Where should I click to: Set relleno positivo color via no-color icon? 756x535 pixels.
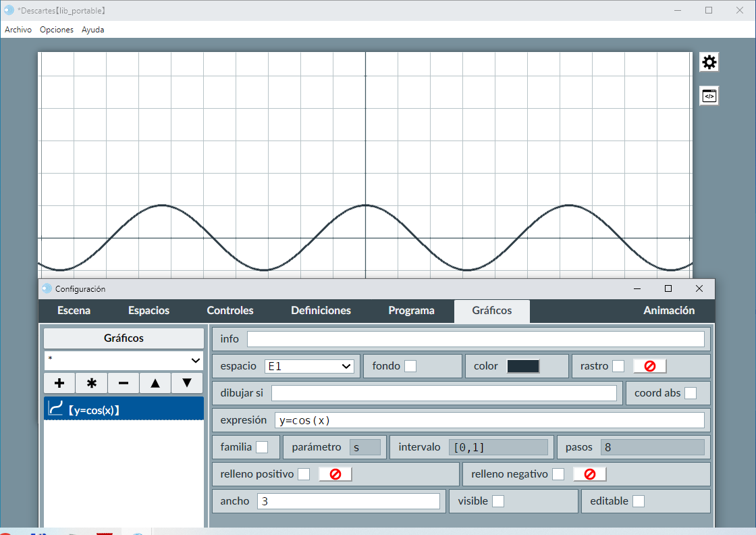[335, 474]
